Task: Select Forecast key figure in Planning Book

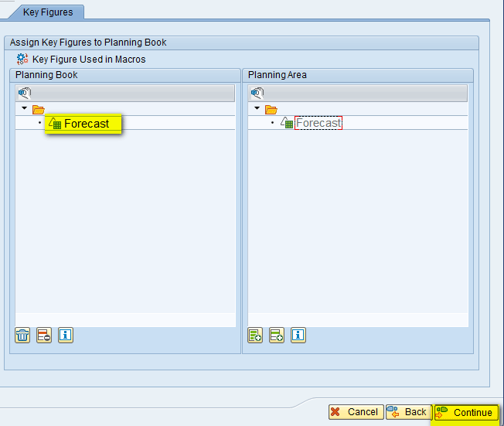Action: point(86,124)
